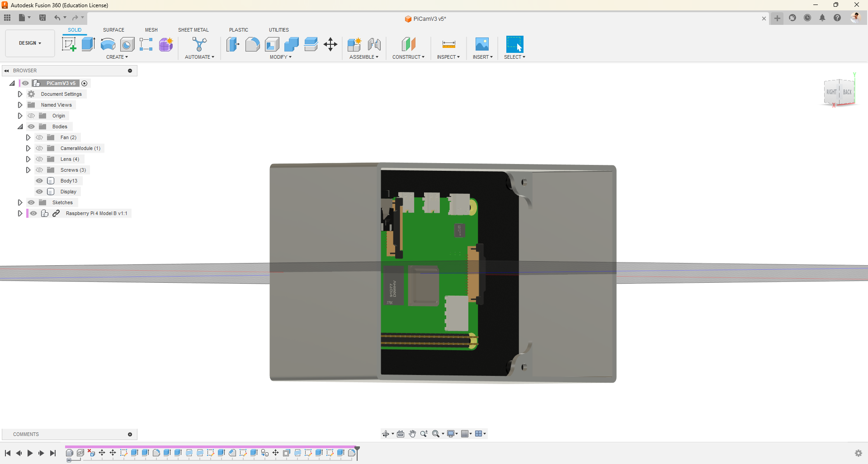The width and height of the screenshot is (868, 464).
Task: Hide the Sketches folder eye icon
Action: pos(31,202)
